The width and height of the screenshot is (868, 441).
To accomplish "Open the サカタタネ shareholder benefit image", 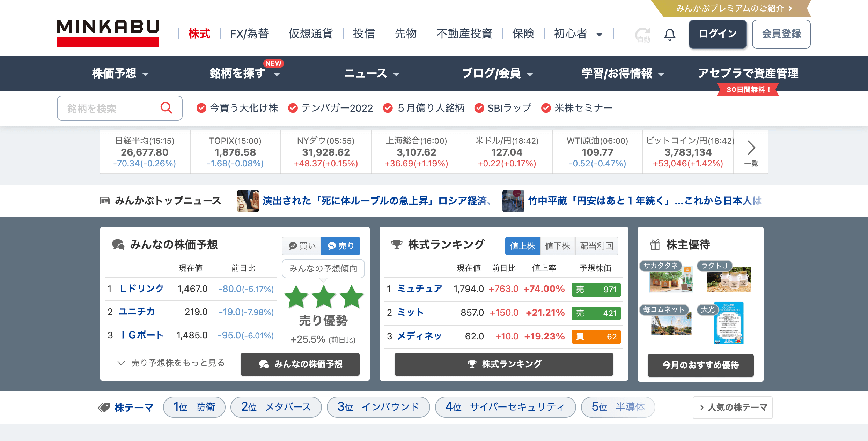I will 671,279.
